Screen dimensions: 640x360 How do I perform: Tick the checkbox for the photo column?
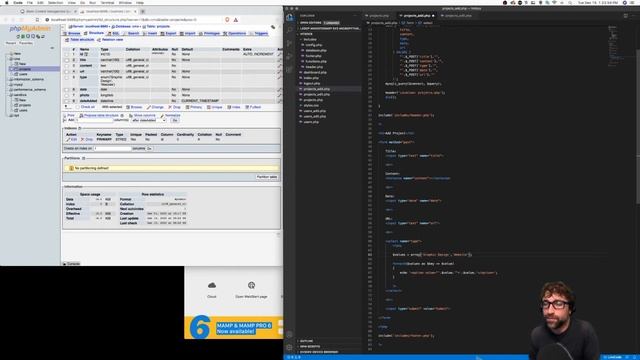pos(67,95)
